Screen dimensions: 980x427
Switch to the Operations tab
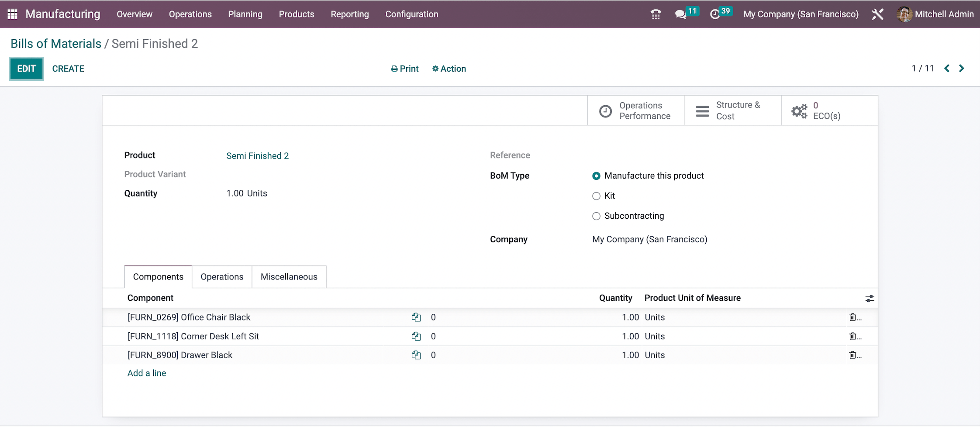click(x=222, y=277)
